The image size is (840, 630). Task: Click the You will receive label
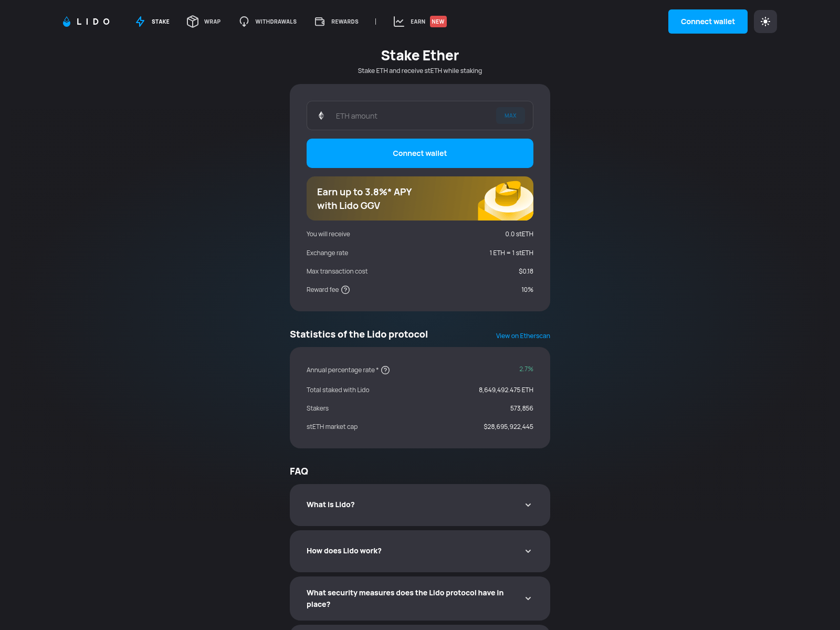tap(328, 234)
